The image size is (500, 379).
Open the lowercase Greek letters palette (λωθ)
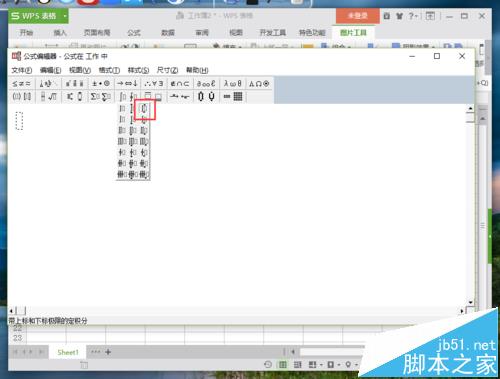(232, 84)
